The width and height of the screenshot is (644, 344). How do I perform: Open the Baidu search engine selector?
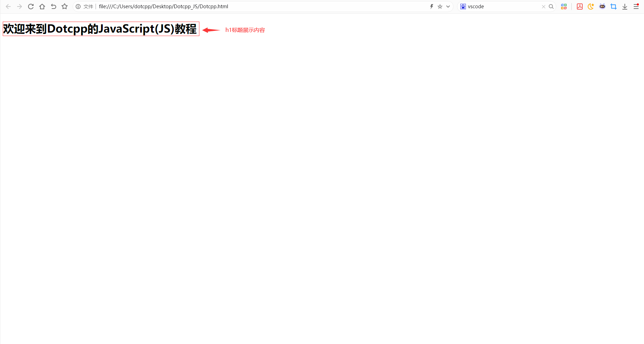[463, 7]
